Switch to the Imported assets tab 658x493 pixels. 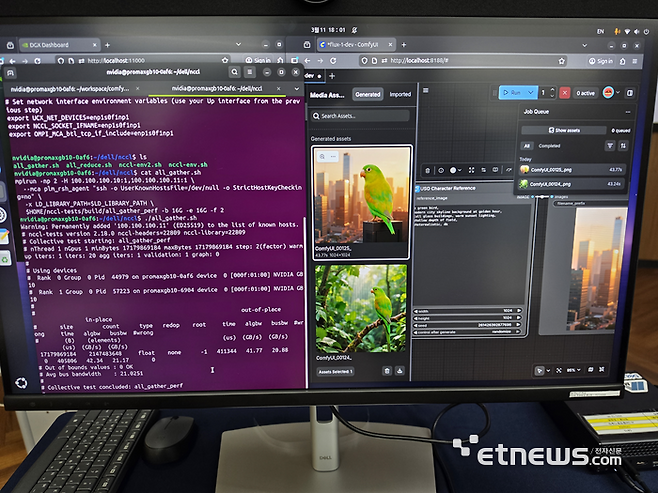click(x=400, y=95)
